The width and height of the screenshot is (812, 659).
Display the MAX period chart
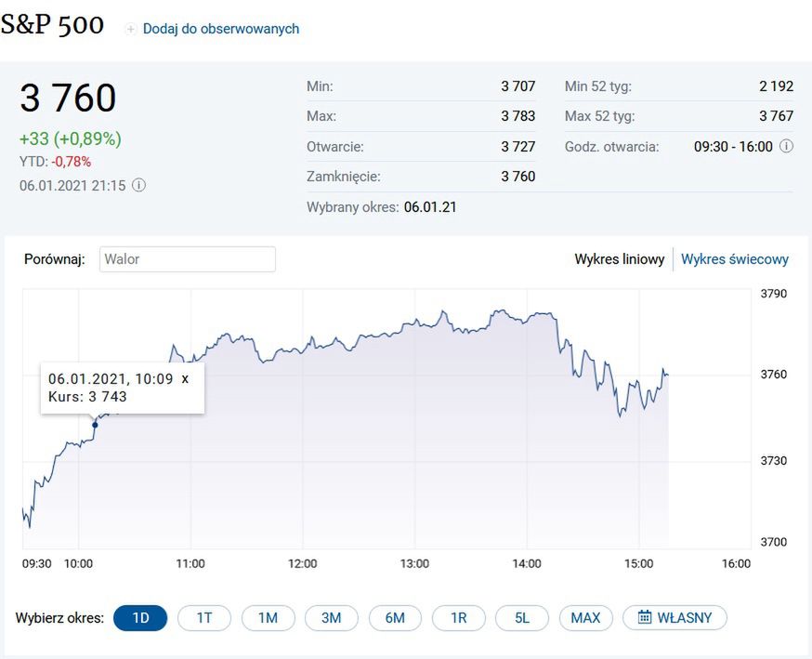pyautogui.click(x=585, y=617)
